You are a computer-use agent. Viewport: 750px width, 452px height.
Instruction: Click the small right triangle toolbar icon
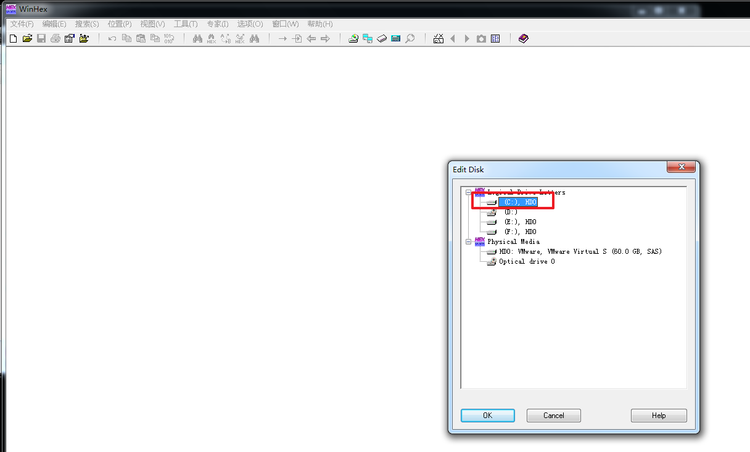click(x=467, y=39)
